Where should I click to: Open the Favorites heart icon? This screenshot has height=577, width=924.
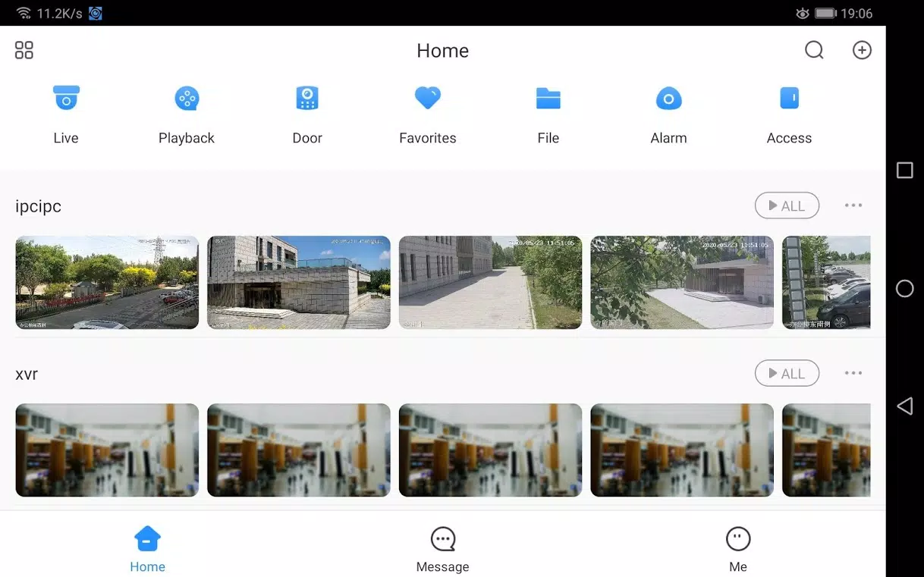point(428,98)
